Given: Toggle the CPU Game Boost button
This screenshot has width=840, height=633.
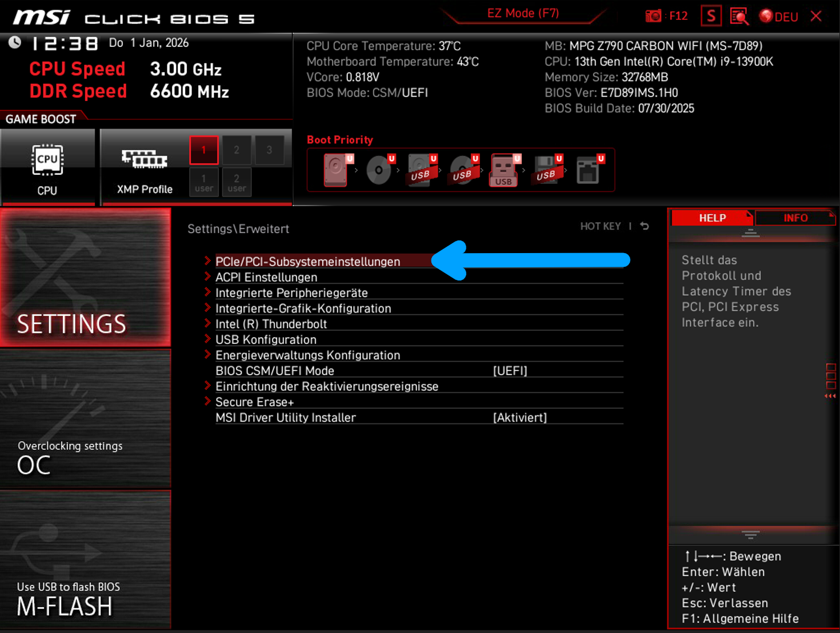Looking at the screenshot, I should 47,166.
